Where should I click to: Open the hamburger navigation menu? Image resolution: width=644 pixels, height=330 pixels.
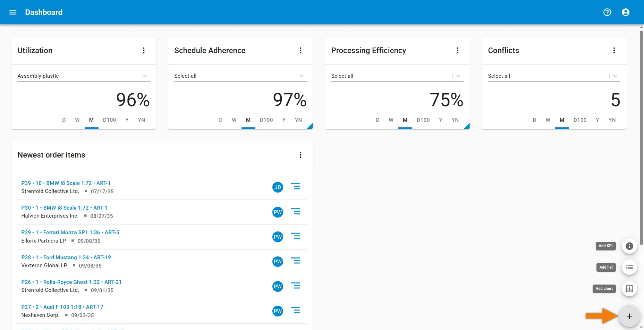(x=13, y=12)
